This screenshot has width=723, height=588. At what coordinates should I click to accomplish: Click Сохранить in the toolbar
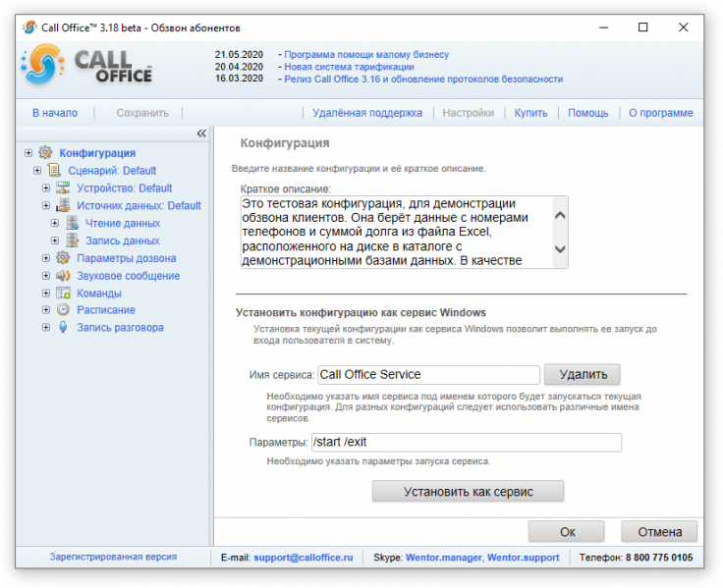coord(142,113)
